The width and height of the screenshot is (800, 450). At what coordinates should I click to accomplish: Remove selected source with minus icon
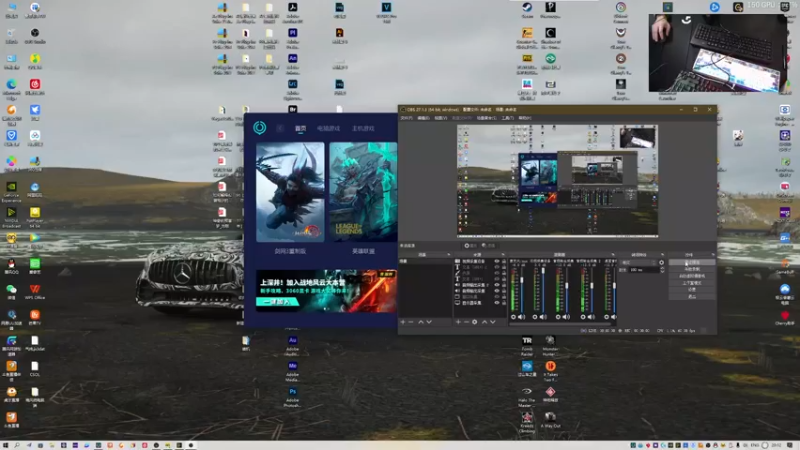click(466, 322)
